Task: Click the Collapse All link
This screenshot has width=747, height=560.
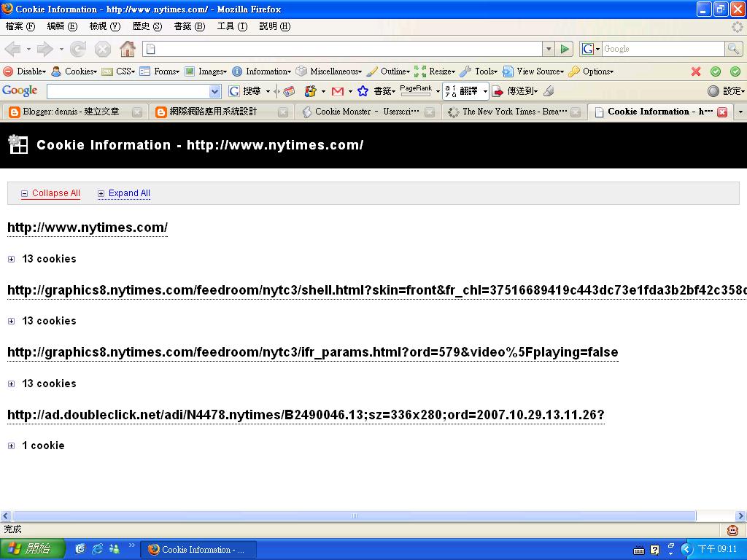Action: click(x=50, y=193)
